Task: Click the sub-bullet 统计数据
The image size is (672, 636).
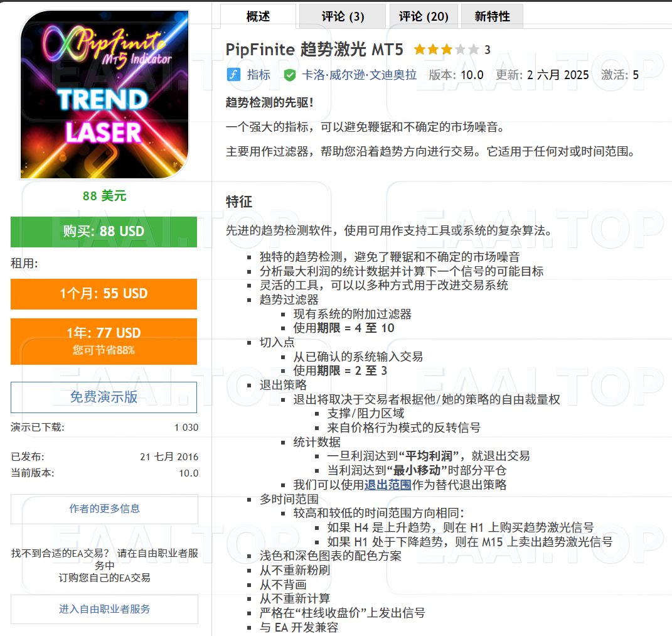Action: coord(317,442)
